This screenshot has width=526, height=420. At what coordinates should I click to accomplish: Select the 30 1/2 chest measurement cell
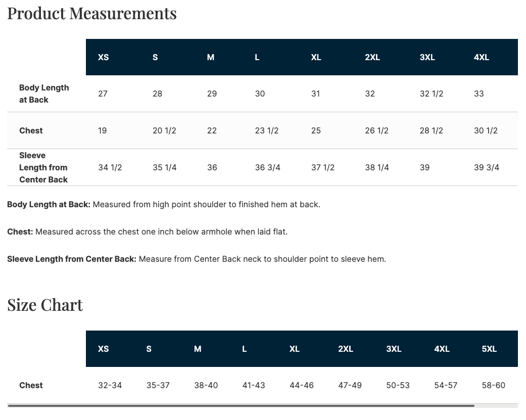(485, 130)
